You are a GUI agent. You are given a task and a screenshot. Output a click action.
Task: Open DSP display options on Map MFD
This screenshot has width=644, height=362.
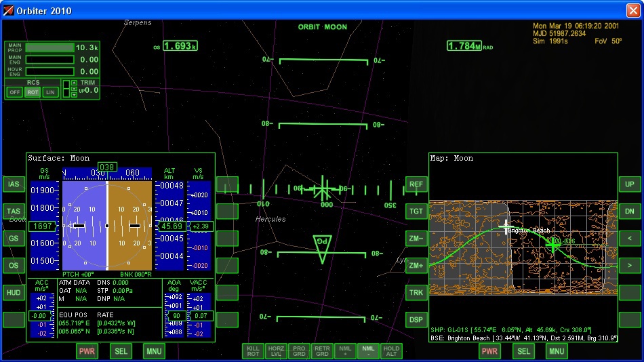coord(416,320)
